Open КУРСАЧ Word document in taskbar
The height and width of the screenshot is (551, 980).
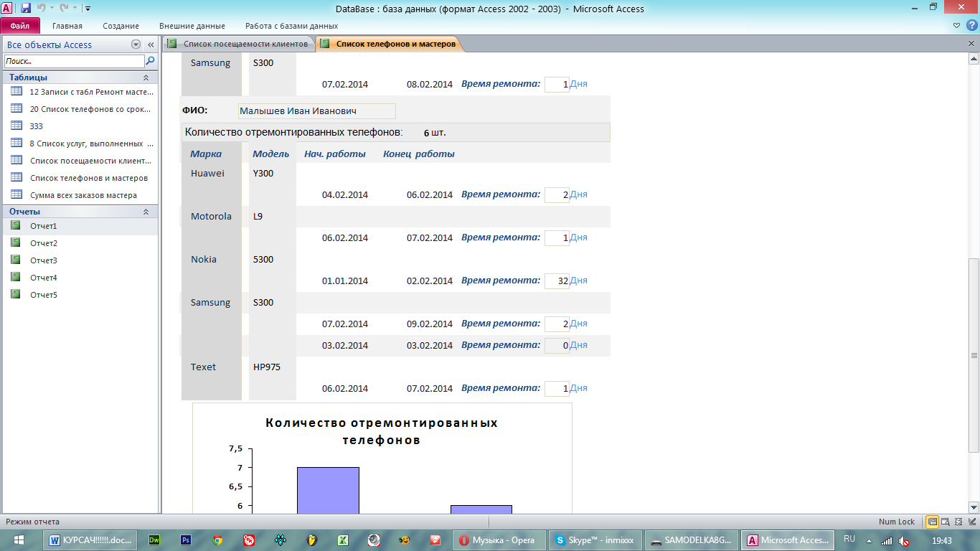coord(90,540)
